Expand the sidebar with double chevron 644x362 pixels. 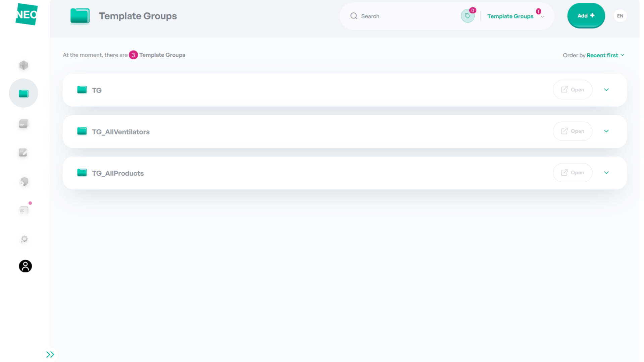[x=50, y=355]
